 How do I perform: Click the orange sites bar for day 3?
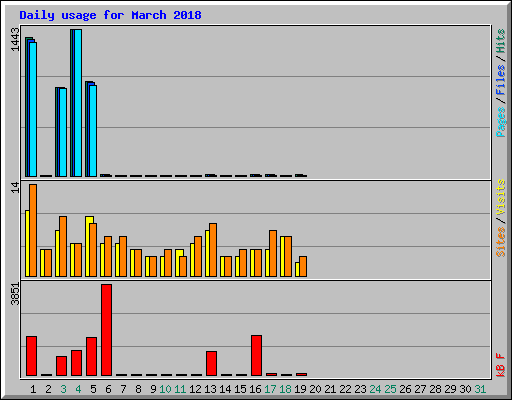(63, 246)
